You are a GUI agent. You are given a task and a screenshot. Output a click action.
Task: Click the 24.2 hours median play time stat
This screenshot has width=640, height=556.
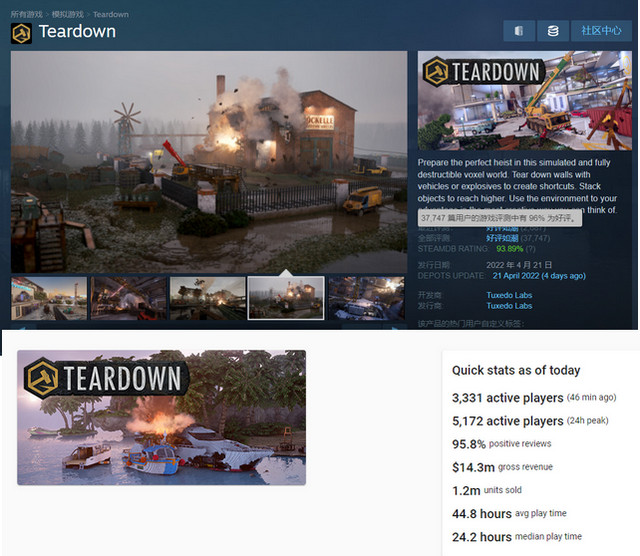(x=517, y=537)
